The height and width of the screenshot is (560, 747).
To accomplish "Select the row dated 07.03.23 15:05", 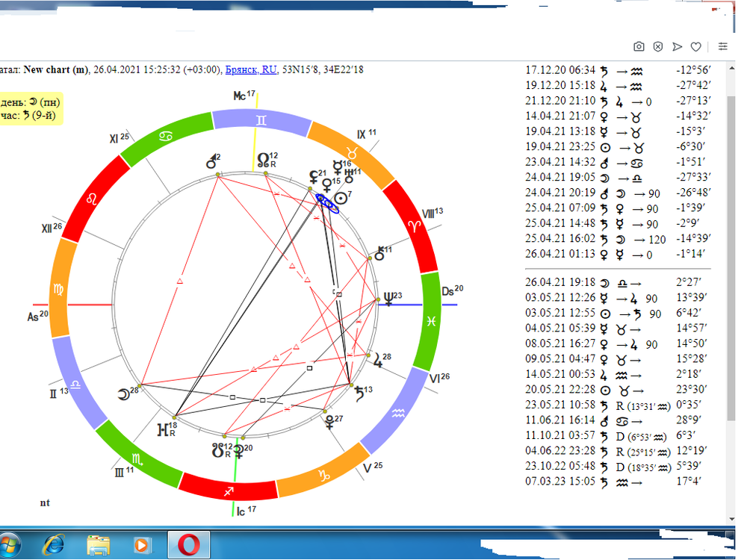I will 618,482.
